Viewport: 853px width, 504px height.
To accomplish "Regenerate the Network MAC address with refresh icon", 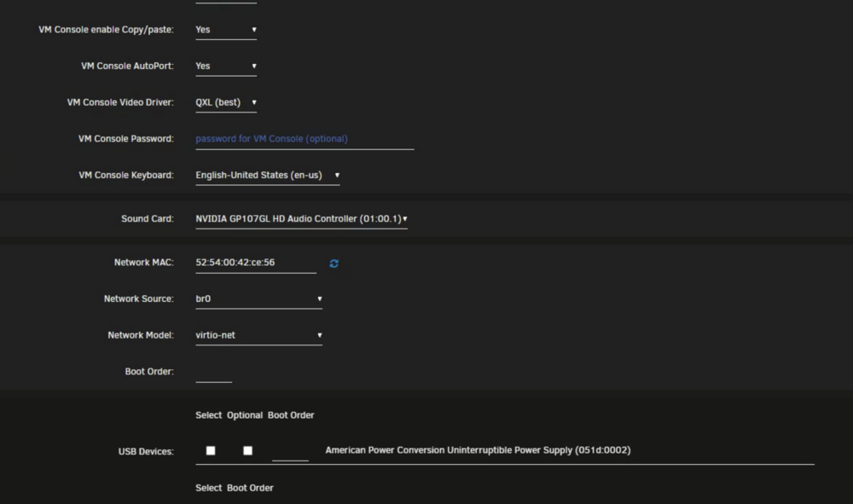I will [334, 264].
